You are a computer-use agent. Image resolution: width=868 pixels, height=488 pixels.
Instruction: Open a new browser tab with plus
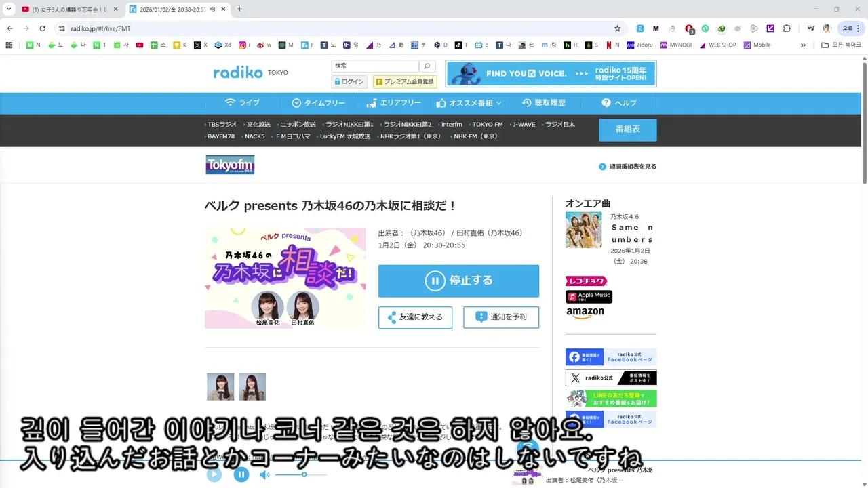coord(239,9)
